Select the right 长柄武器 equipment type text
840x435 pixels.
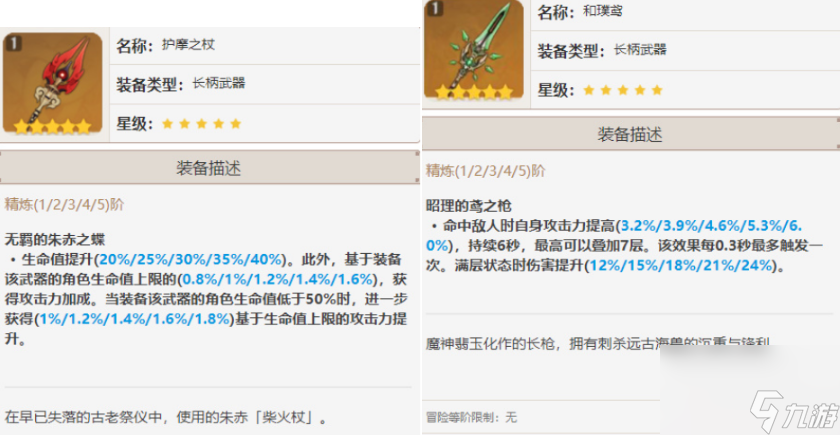[640, 50]
